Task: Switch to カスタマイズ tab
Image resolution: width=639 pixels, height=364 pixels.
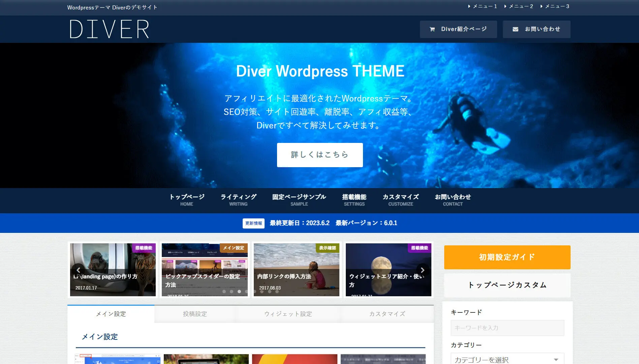Action: (387, 314)
